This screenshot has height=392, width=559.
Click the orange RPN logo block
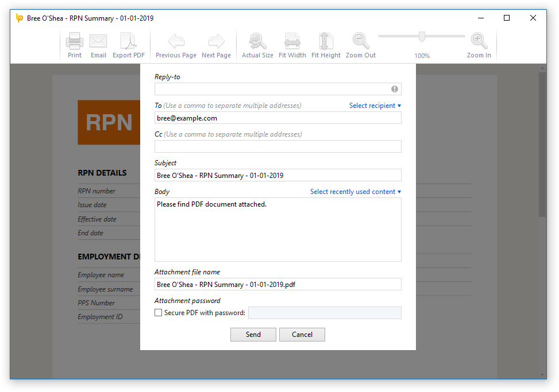(109, 122)
